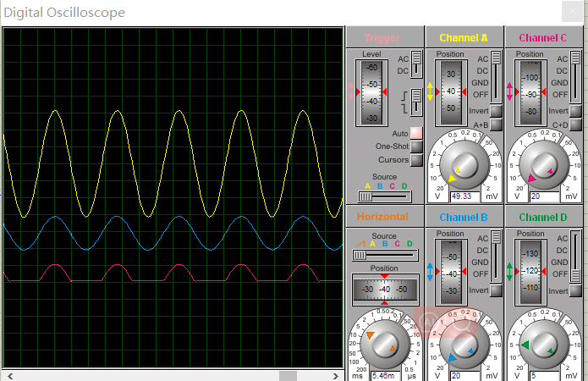Click the Horizontal Position thumbwheel

click(385, 290)
